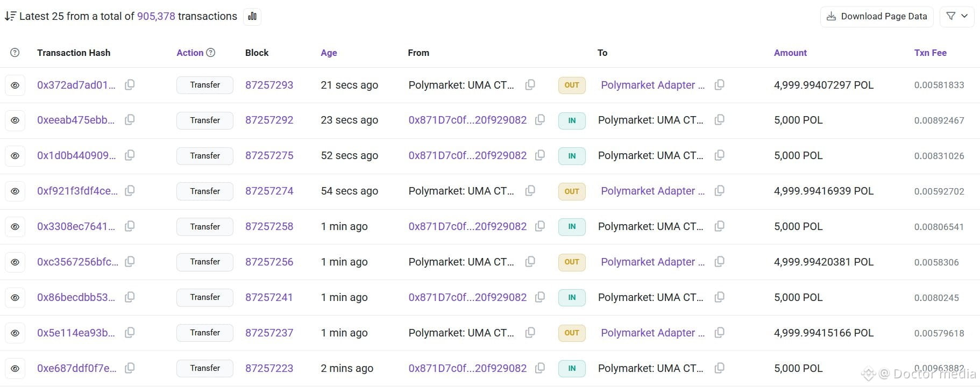Toggle quick view for transaction 0xeeab475ebb
The height and width of the screenshot is (387, 980).
pos(15,120)
